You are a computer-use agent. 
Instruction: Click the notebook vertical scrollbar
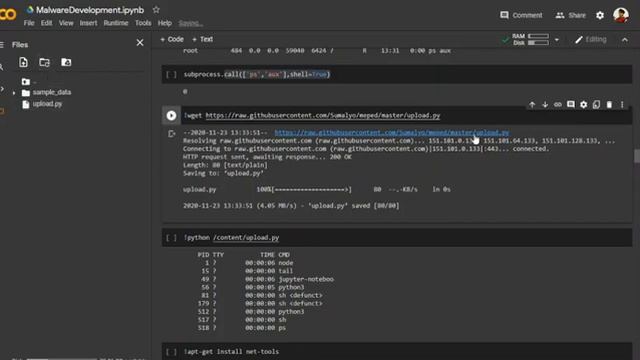637,156
